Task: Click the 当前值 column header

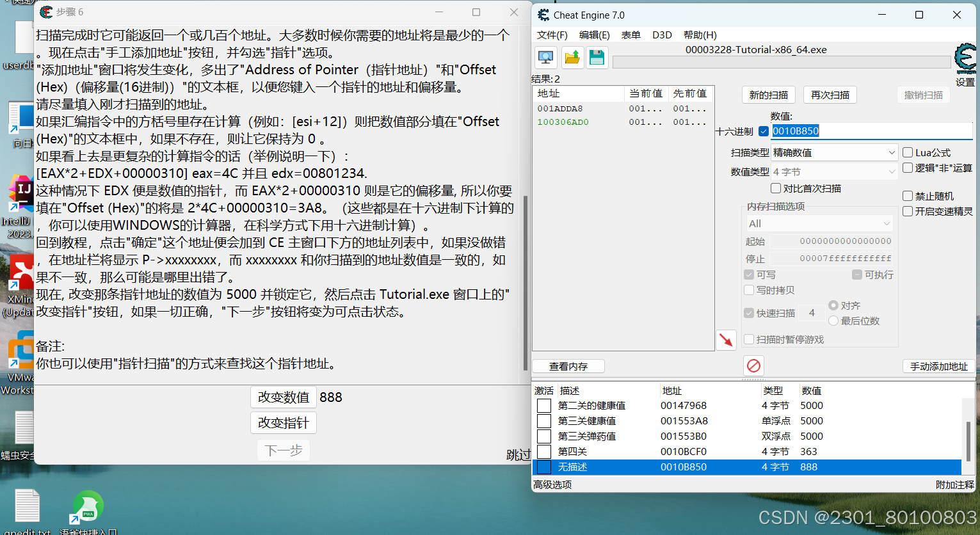Action: 646,93
